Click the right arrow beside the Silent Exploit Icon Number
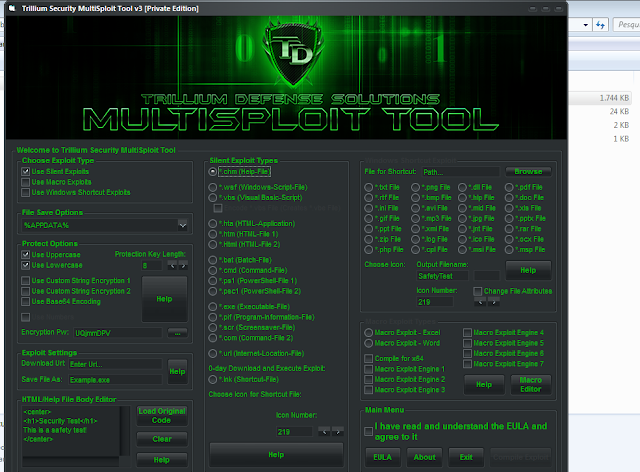The width and height of the screenshot is (640, 472). (338, 432)
